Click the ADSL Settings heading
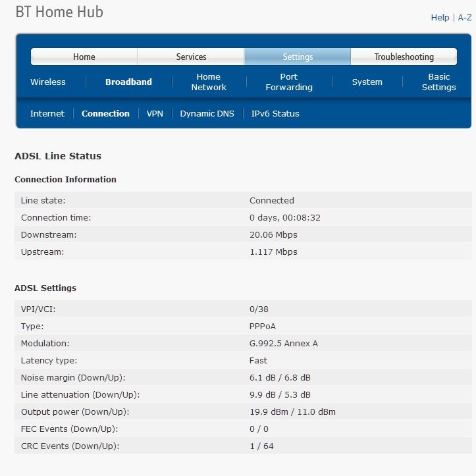Screen dimensions: 476x476 pyautogui.click(x=45, y=288)
